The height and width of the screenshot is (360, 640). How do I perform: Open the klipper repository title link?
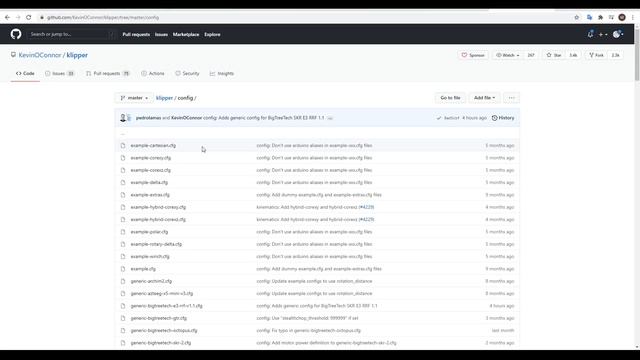[x=77, y=55]
